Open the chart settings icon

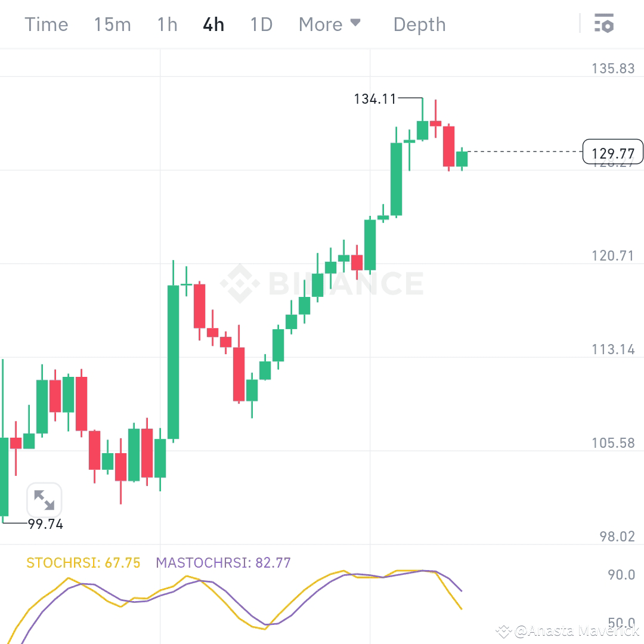tap(605, 24)
